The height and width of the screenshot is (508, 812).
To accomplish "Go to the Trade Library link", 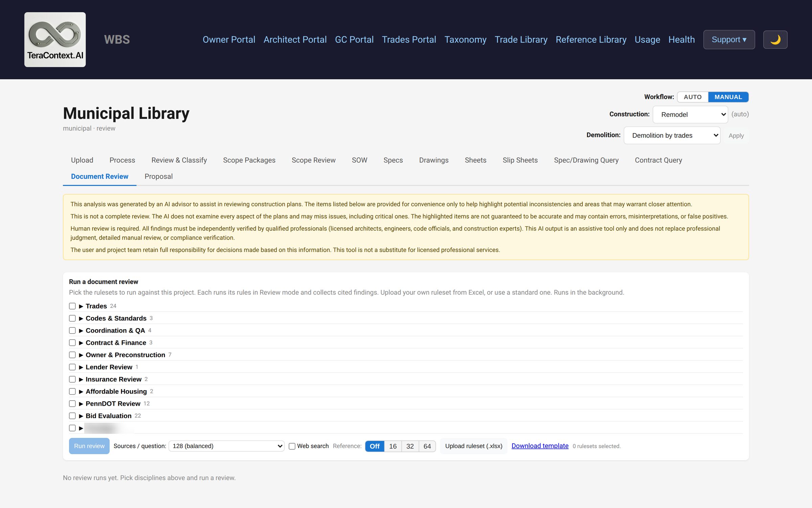I will [521, 40].
